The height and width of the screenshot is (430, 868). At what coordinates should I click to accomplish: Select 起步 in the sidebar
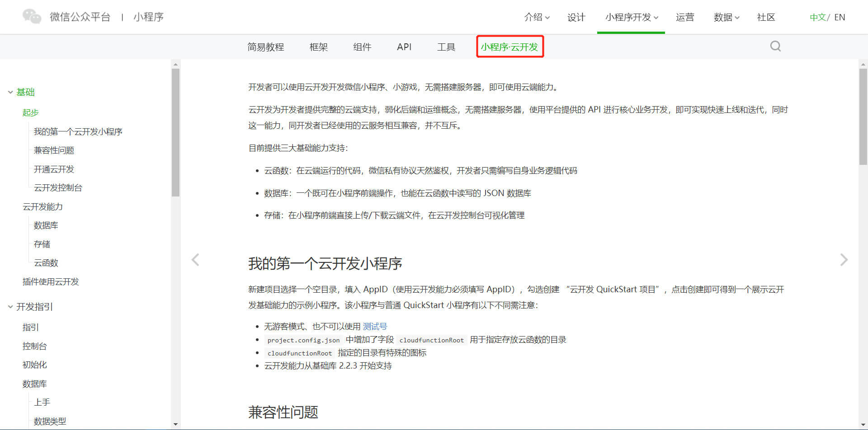30,112
